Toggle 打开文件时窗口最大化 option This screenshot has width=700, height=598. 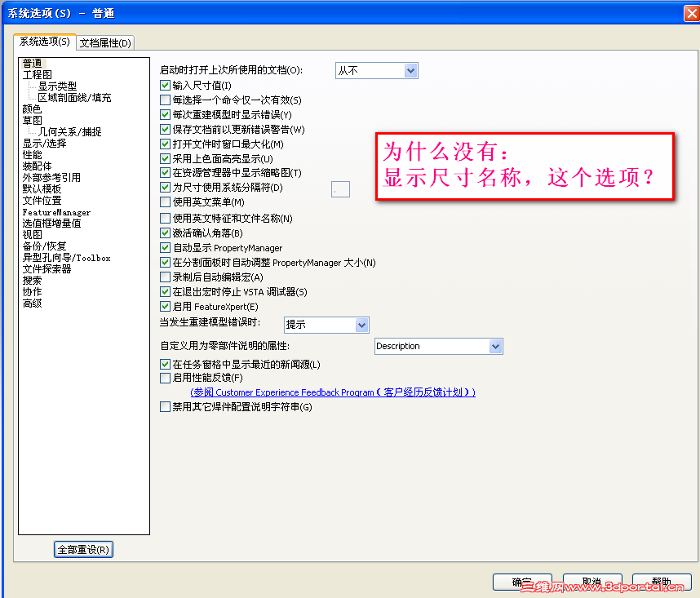click(x=165, y=144)
